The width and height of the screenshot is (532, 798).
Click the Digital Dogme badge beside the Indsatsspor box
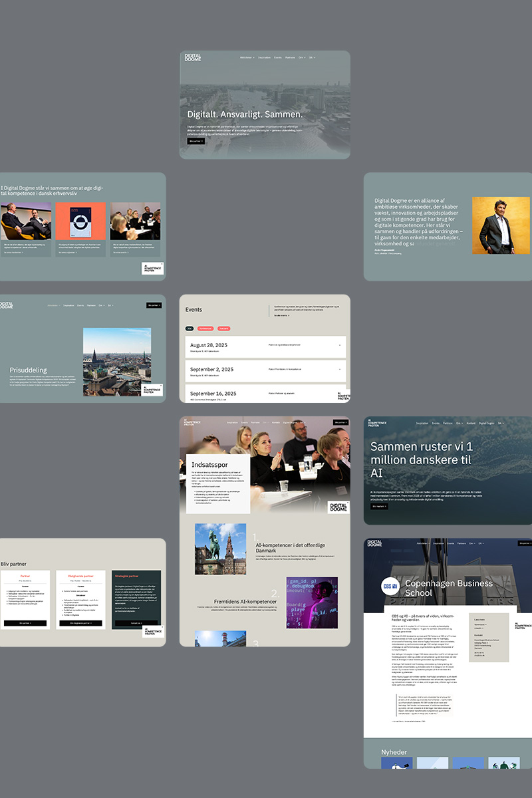coord(338,507)
